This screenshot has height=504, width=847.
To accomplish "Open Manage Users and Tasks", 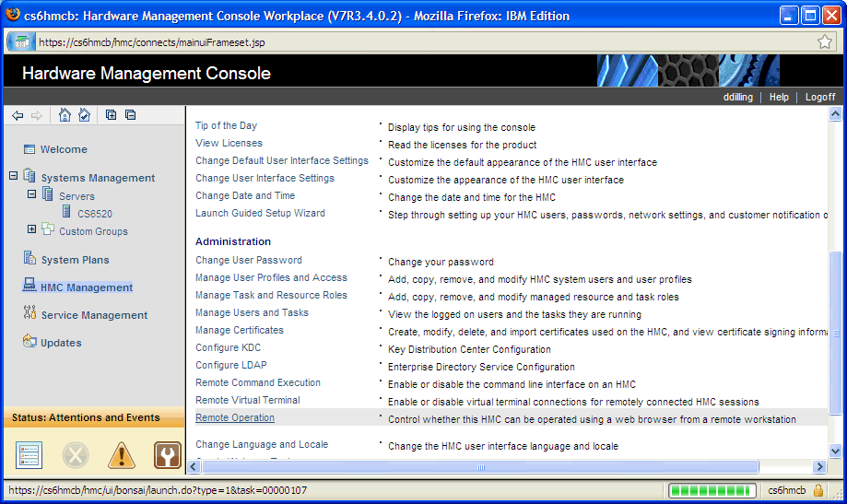I will click(252, 312).
